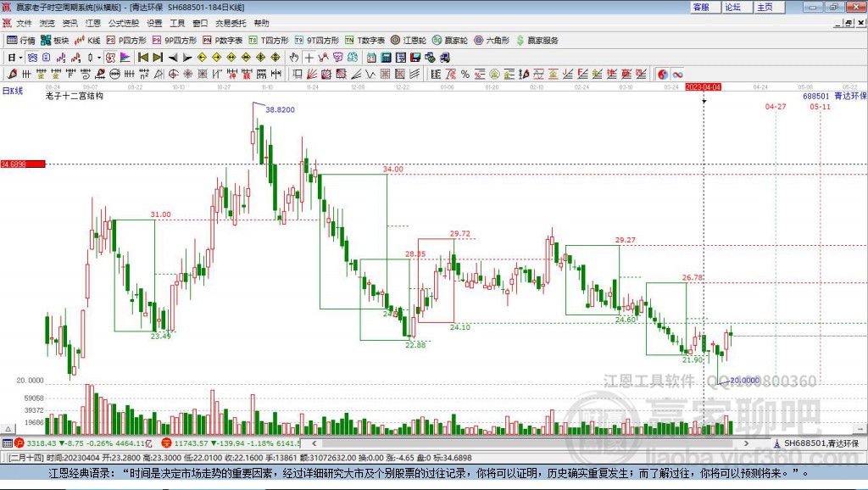Toggle the colorful flag icon
Image resolution: width=868 pixels, height=490 pixels.
pos(126,58)
